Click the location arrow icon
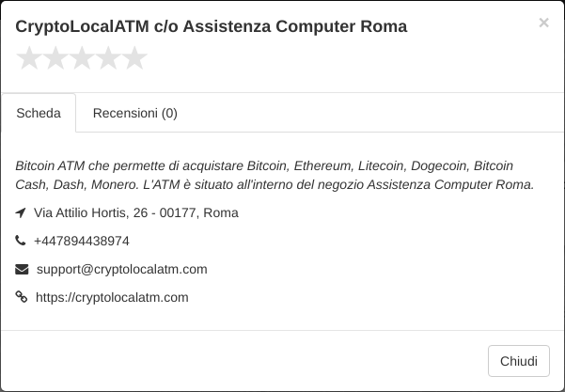The image size is (565, 392). pyautogui.click(x=21, y=213)
